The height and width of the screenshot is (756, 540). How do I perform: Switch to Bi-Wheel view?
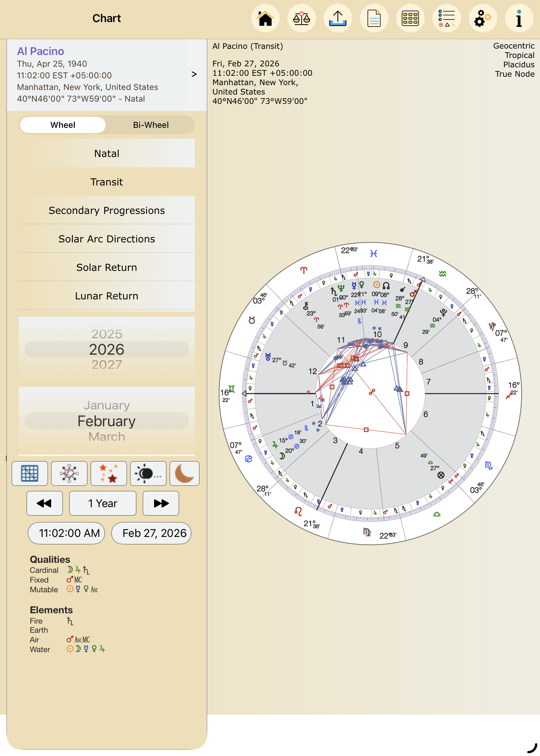151,125
